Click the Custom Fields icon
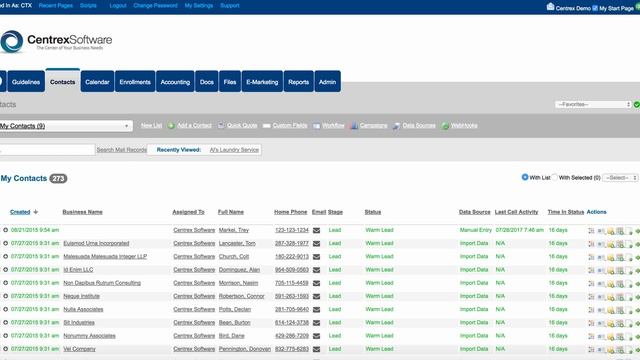 coord(267,126)
